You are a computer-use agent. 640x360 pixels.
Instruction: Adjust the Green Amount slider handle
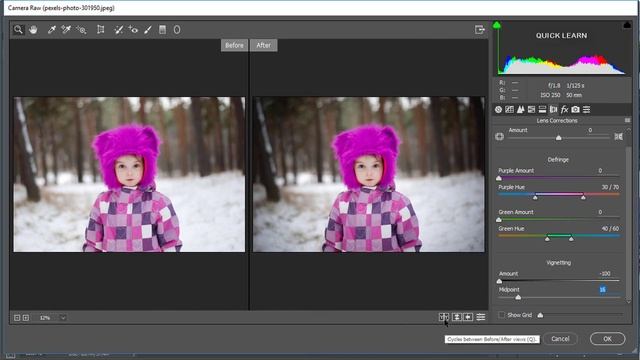coord(499,220)
